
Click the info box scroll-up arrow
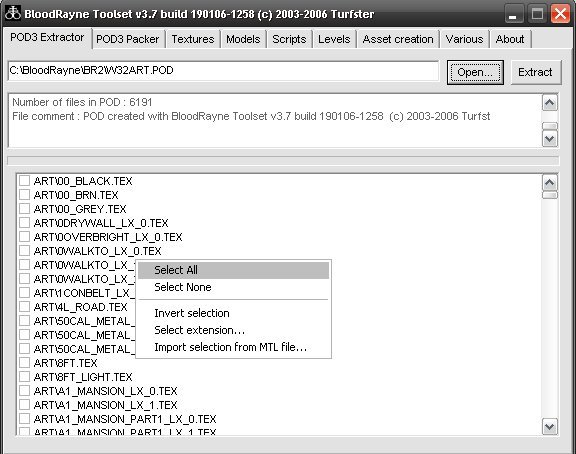(x=550, y=102)
